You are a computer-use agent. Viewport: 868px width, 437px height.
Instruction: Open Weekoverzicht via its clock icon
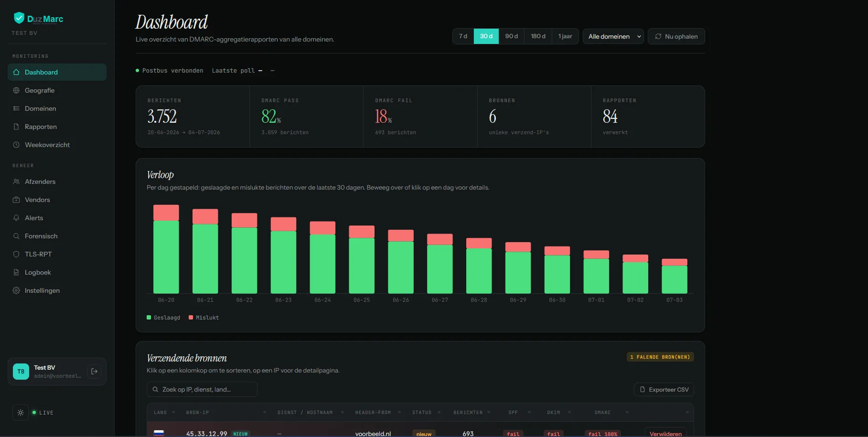16,145
